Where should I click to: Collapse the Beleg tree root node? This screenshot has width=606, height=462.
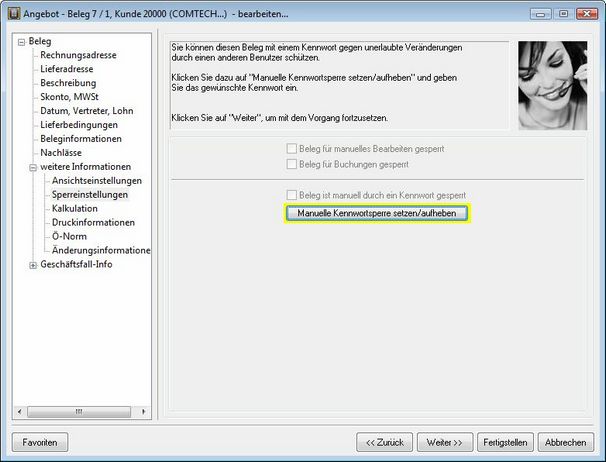coord(21,41)
